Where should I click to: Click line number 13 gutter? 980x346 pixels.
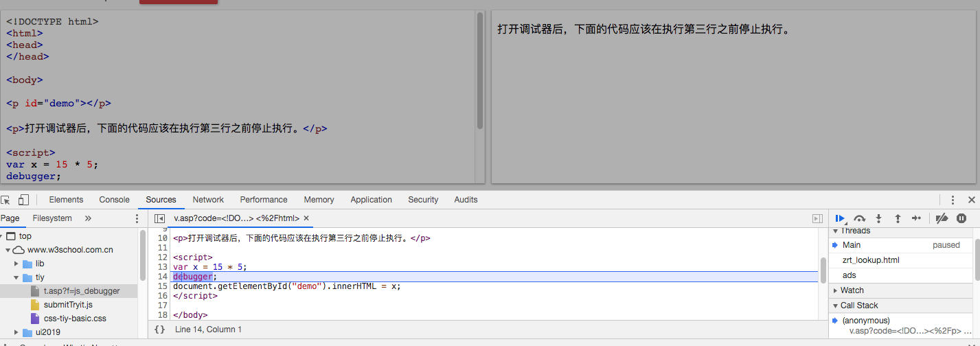click(x=163, y=267)
